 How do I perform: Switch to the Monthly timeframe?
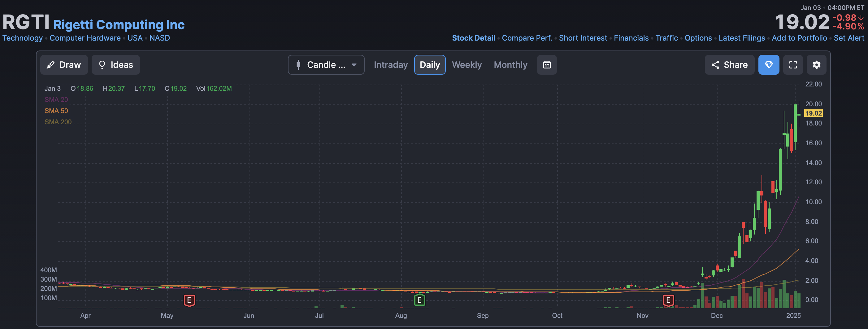click(510, 65)
